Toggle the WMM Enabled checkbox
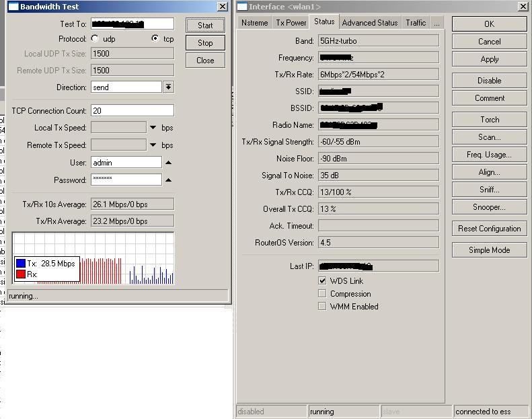Image resolution: width=532 pixels, height=419 pixels. coord(322,306)
